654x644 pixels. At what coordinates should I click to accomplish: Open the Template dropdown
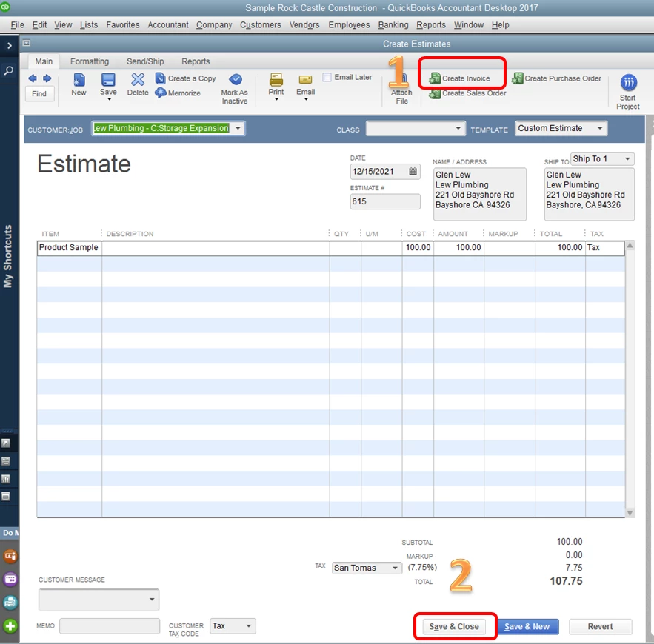pyautogui.click(x=600, y=128)
